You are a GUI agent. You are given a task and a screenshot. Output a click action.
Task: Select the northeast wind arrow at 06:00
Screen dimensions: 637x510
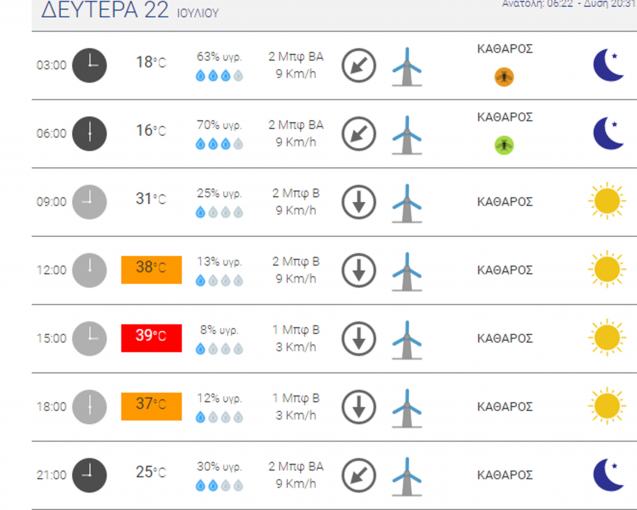359,134
